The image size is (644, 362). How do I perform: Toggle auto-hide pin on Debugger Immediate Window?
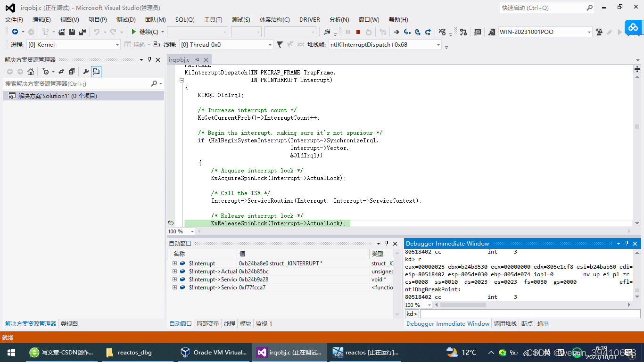click(x=627, y=243)
